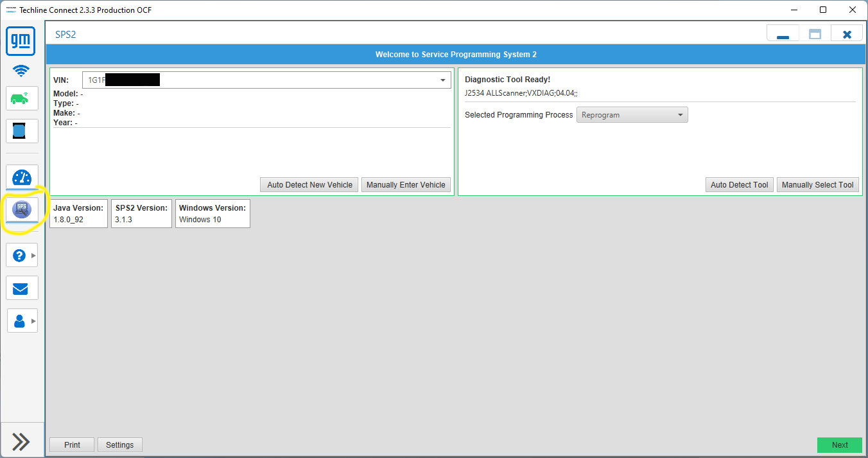
Task: Expand sidebar with double-chevron icon
Action: click(21, 441)
